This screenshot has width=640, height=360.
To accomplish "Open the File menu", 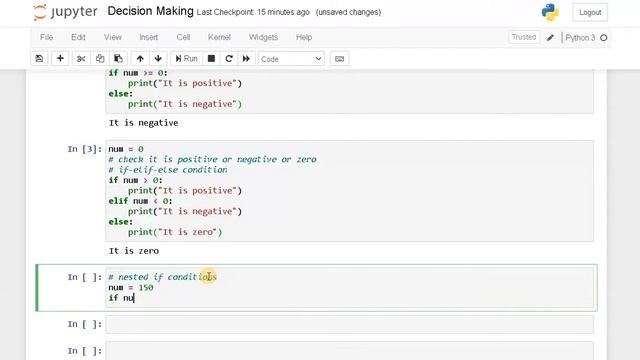I will [47, 37].
